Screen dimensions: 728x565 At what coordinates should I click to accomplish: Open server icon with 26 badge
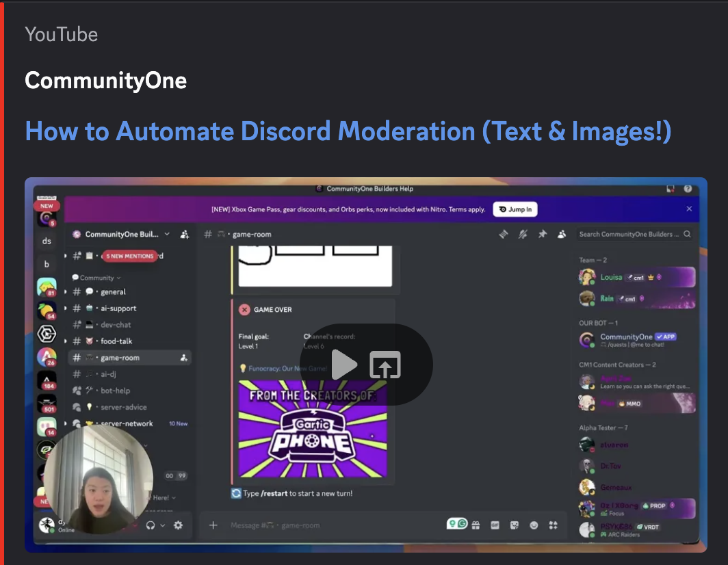[x=47, y=357]
